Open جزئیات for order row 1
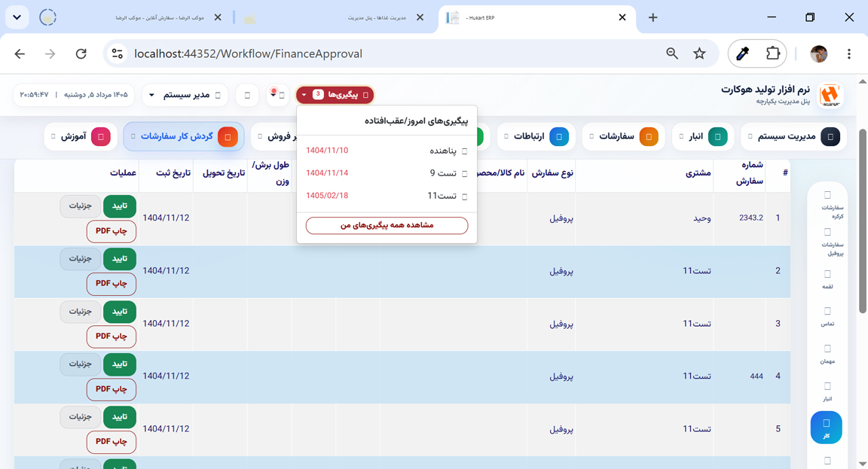The width and height of the screenshot is (868, 469). [x=81, y=206]
